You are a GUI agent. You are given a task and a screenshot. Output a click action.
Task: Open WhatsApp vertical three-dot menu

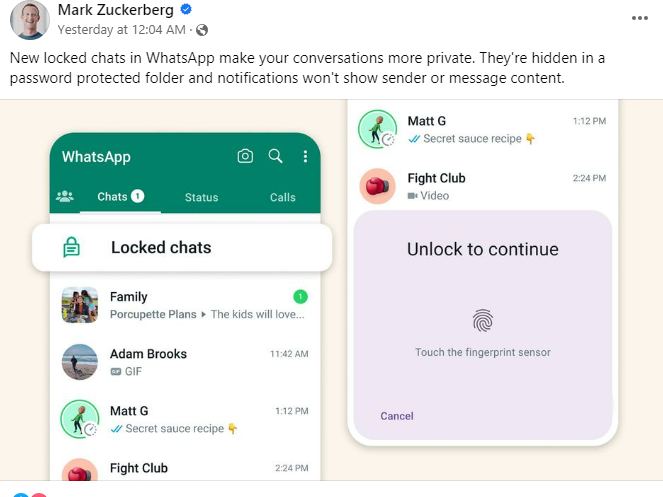[x=305, y=157]
